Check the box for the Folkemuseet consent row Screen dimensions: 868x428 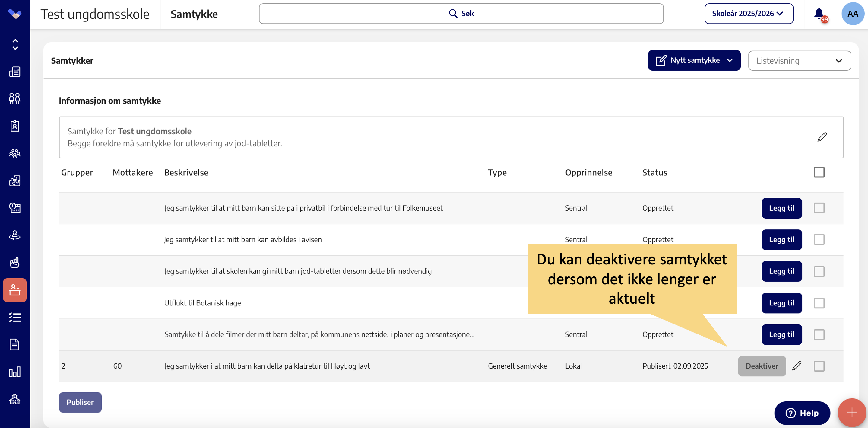(x=819, y=208)
